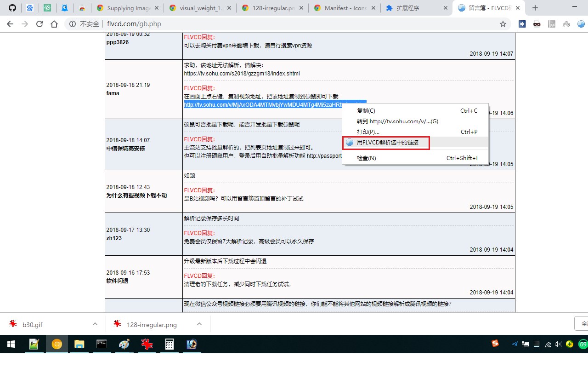The height and width of the screenshot is (368, 588).
Task: Click the gray cloud-like extension icon
Action: point(566,24)
